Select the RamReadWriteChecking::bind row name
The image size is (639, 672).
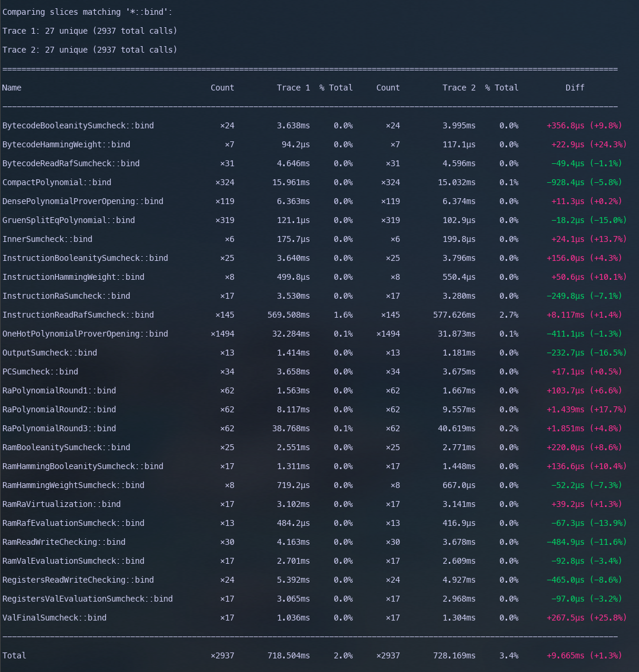tap(64, 542)
